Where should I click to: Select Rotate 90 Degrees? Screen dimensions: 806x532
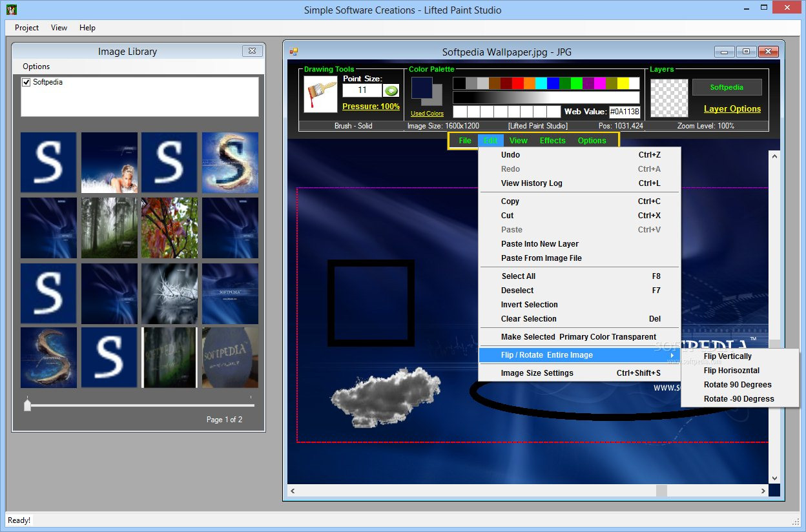tap(740, 385)
